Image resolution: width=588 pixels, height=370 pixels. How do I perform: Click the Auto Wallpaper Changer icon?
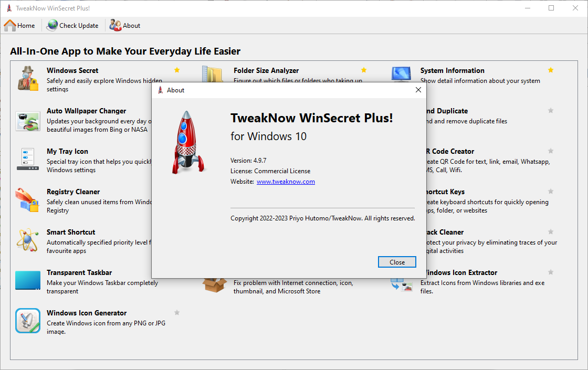pyautogui.click(x=28, y=121)
